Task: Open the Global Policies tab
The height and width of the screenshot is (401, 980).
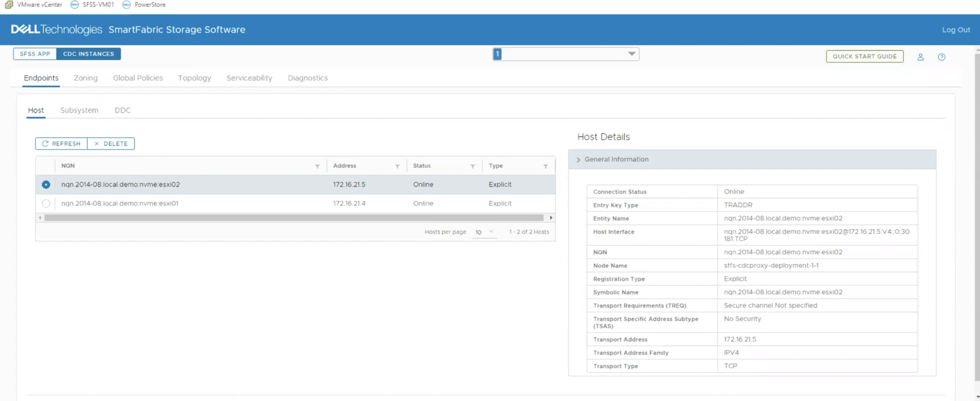Action: [x=138, y=78]
